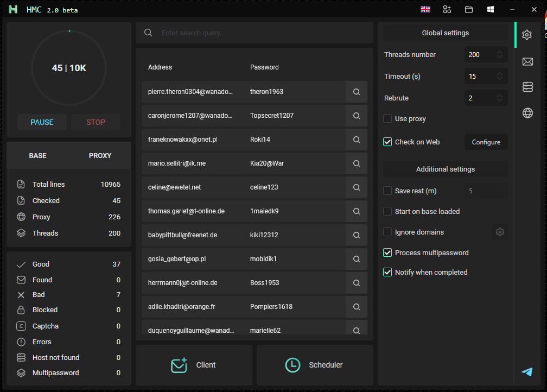
Task: Switch to the BASE tab
Action: click(37, 156)
